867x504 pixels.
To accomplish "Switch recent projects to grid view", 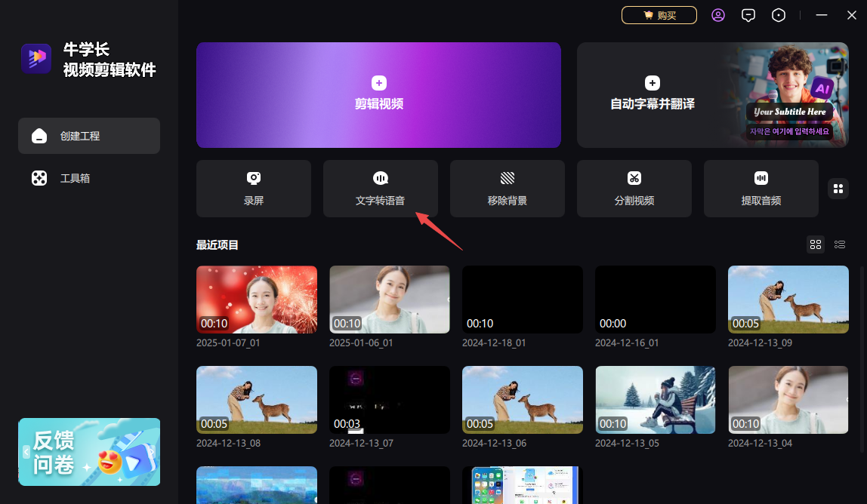I will click(816, 244).
